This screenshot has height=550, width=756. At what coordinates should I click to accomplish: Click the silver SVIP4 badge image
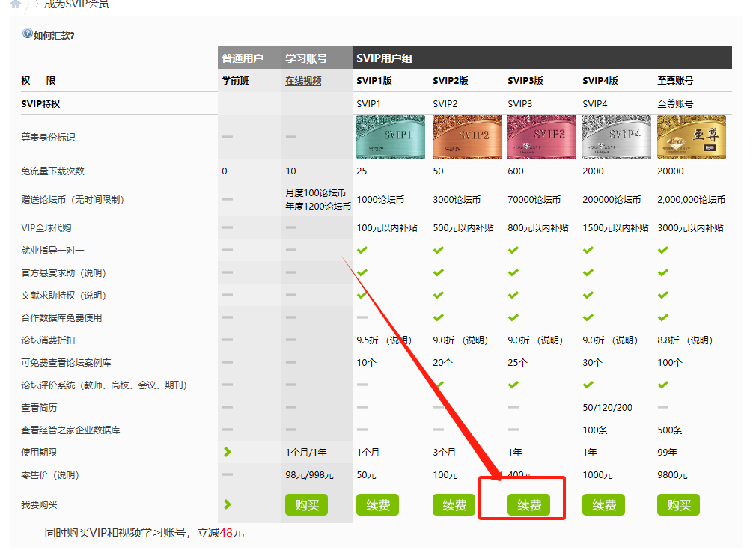point(616,137)
